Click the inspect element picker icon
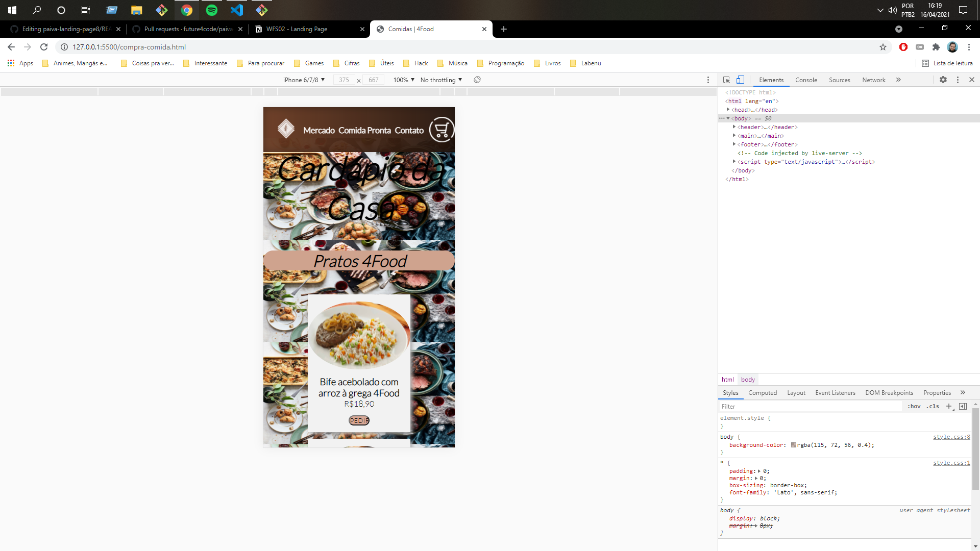Screen dimensions: 980x551 pyautogui.click(x=726, y=80)
